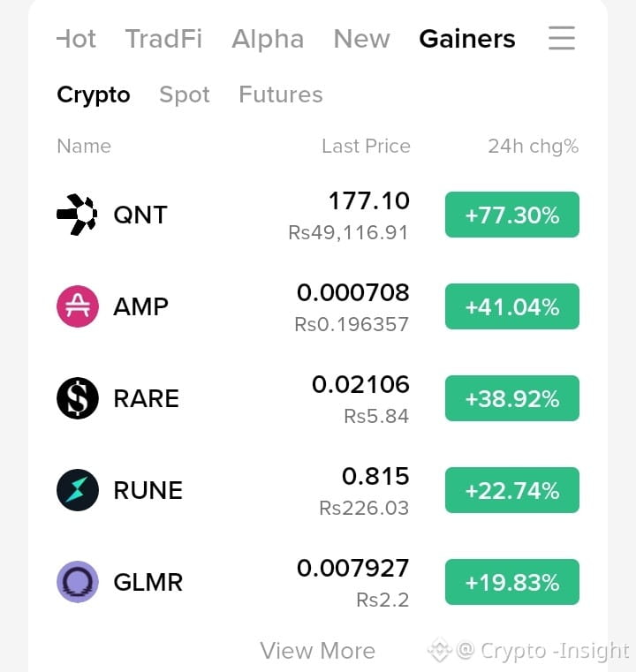Screen dimensions: 636x672
Task: Click the +77.30% QNT change badge
Action: (512, 215)
